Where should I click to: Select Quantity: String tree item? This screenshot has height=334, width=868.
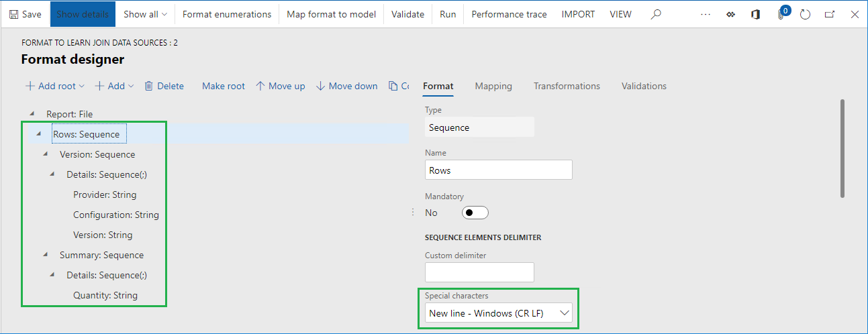coord(105,295)
